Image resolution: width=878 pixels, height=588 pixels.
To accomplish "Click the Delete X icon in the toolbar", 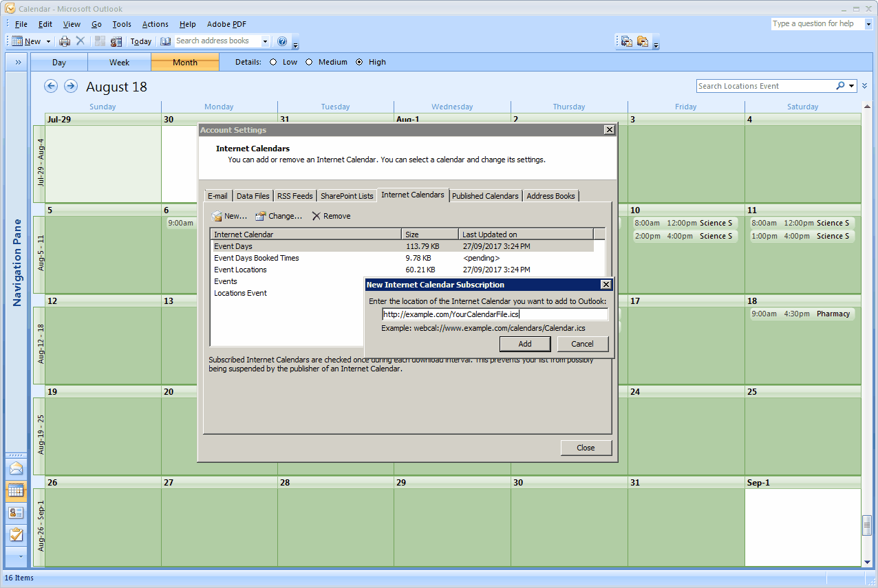I will tap(81, 41).
